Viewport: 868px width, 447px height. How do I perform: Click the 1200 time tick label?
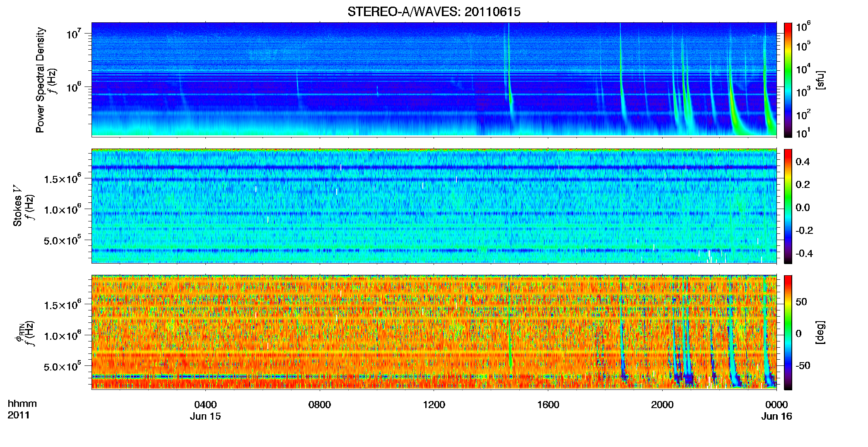pyautogui.click(x=434, y=404)
